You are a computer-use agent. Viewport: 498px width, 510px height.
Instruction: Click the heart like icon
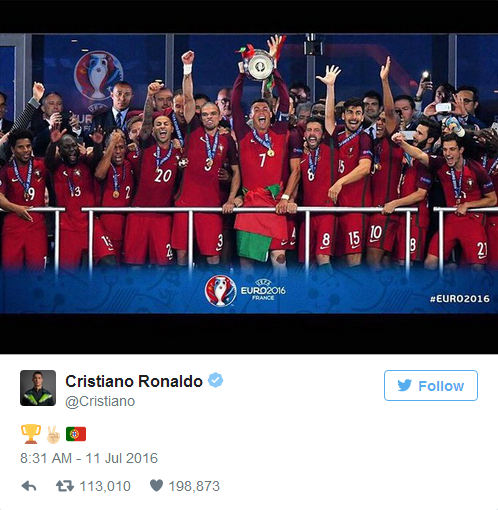(x=156, y=485)
